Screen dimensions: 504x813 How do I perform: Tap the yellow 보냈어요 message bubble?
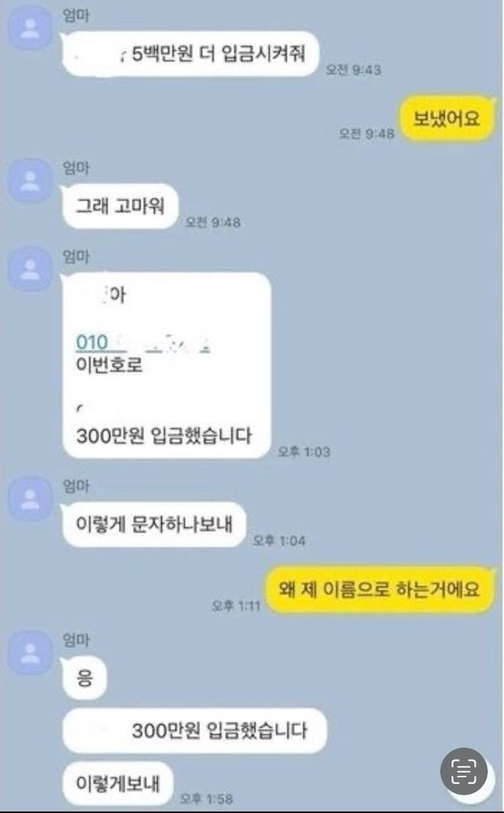click(446, 119)
